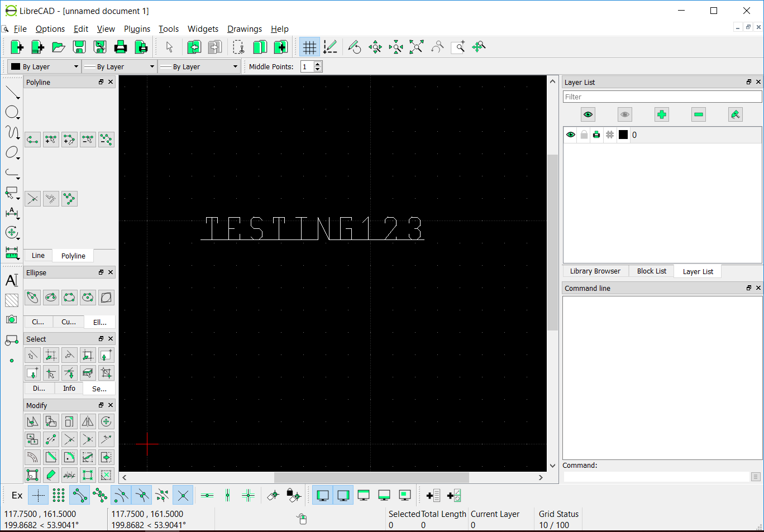Select the Circle tool

click(x=12, y=112)
